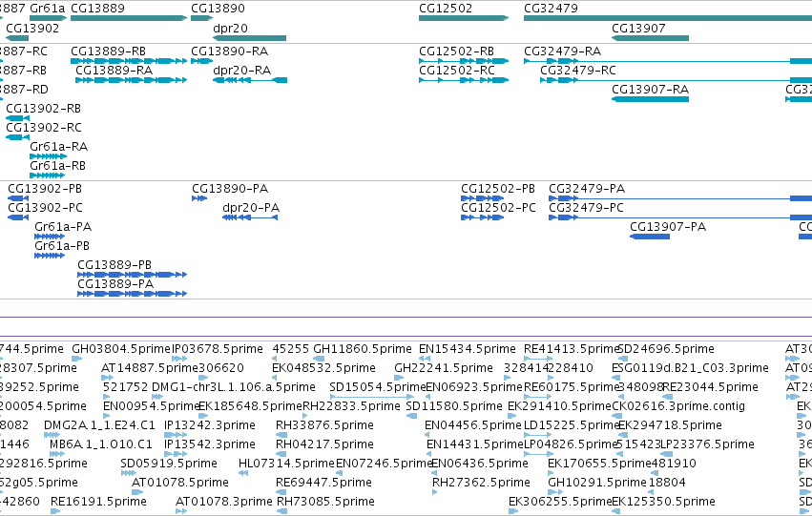Select the RE23044.5prime EST label
Image resolution: width=812 pixels, height=516 pixels.
click(710, 387)
